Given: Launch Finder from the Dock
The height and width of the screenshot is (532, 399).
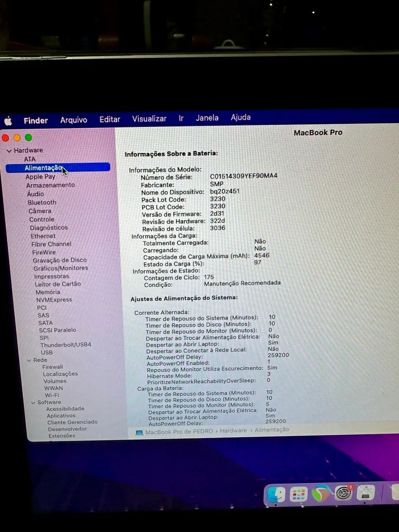Looking at the screenshot, I should [x=276, y=495].
